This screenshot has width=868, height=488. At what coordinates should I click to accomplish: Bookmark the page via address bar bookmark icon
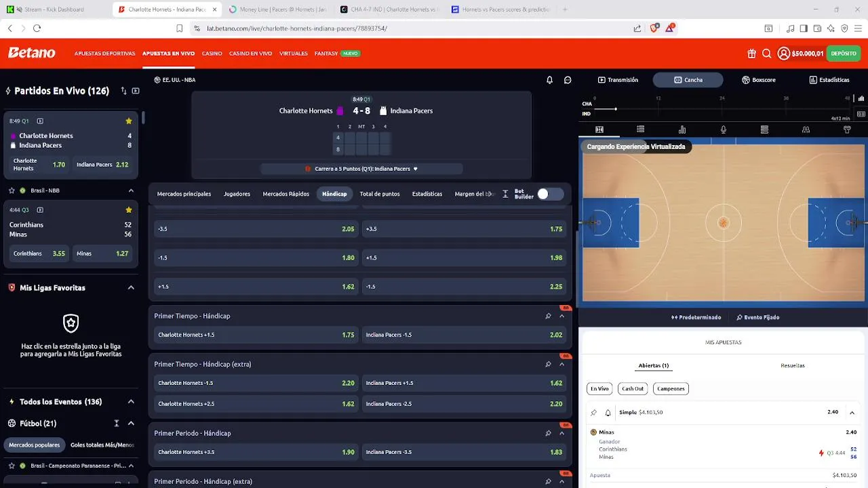pos(179,28)
